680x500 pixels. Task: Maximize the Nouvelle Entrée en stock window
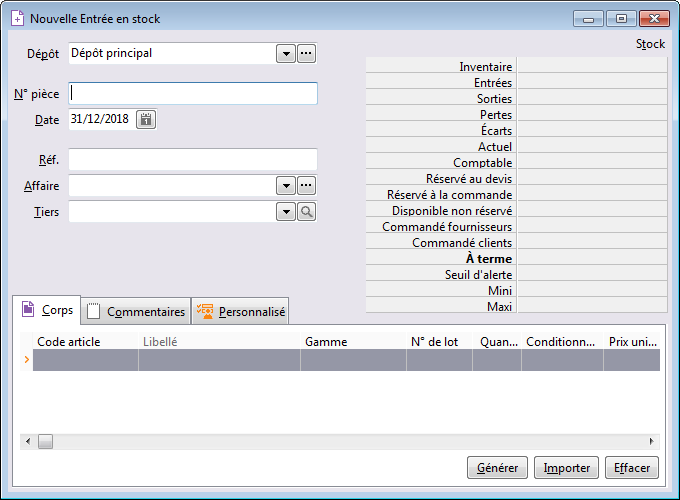[621, 19]
